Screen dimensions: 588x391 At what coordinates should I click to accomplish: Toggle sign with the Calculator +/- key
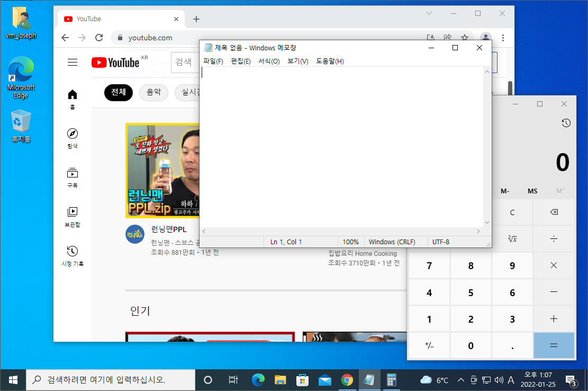coord(429,345)
